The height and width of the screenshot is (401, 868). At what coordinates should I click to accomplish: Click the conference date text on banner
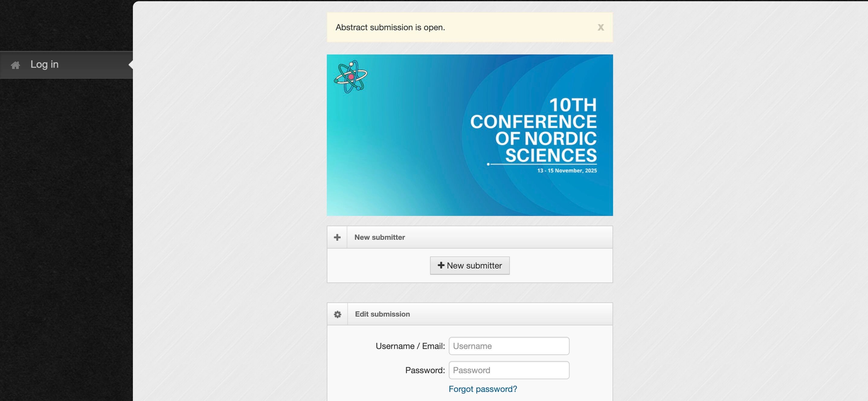click(567, 171)
